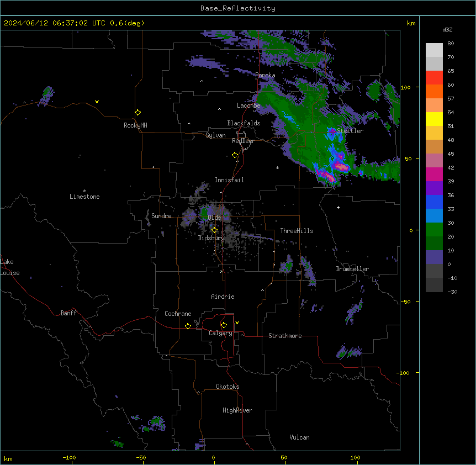Click the dBZ legend heading
This screenshot has height=465, width=476.
[x=447, y=30]
